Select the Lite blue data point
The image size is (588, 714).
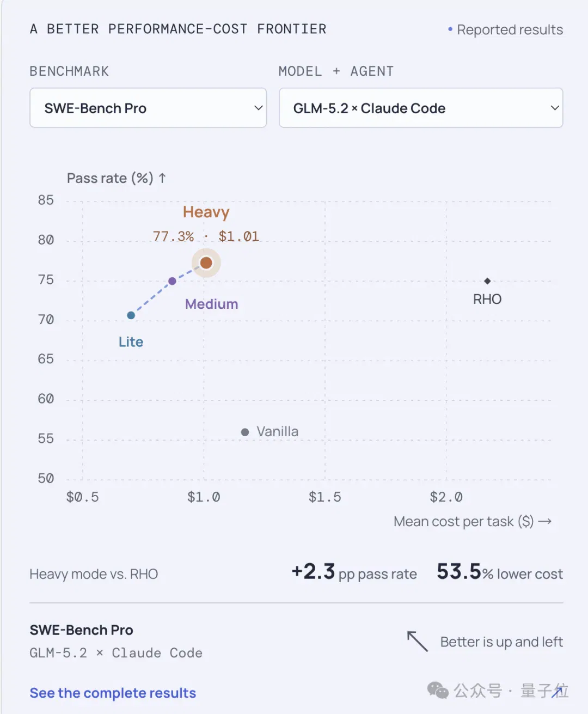pos(131,315)
